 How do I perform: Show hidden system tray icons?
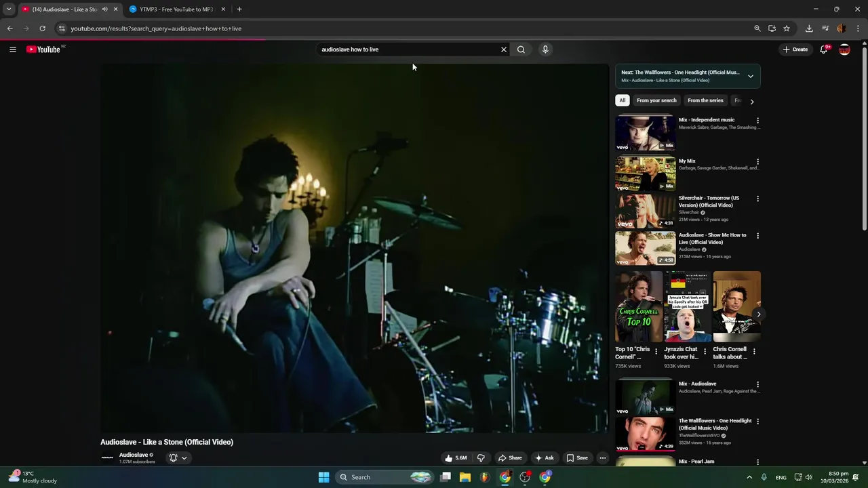[749, 477]
